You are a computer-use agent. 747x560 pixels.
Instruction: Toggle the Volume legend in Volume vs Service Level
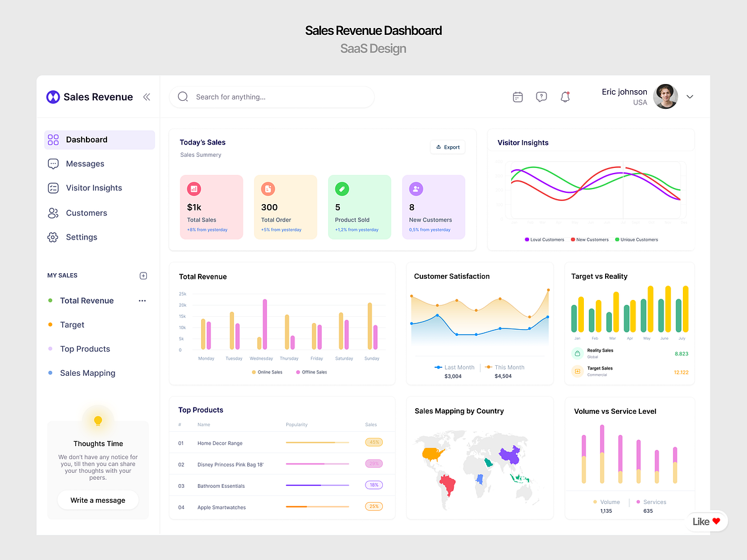[x=596, y=502]
